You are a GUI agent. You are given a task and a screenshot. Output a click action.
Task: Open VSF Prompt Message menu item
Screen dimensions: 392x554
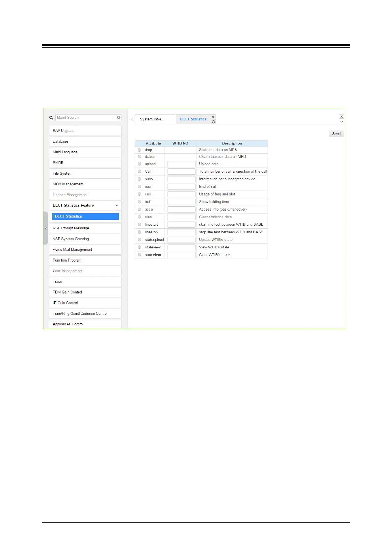(x=85, y=228)
